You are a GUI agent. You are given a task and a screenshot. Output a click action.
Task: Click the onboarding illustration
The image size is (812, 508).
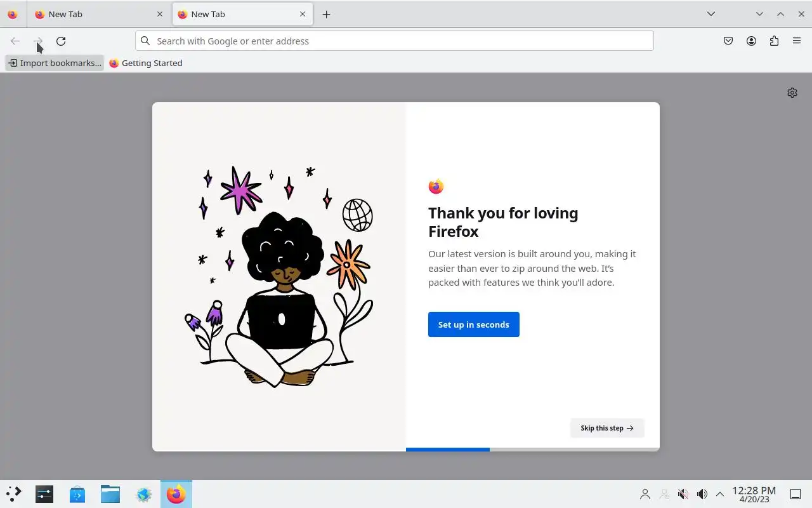[279, 276]
